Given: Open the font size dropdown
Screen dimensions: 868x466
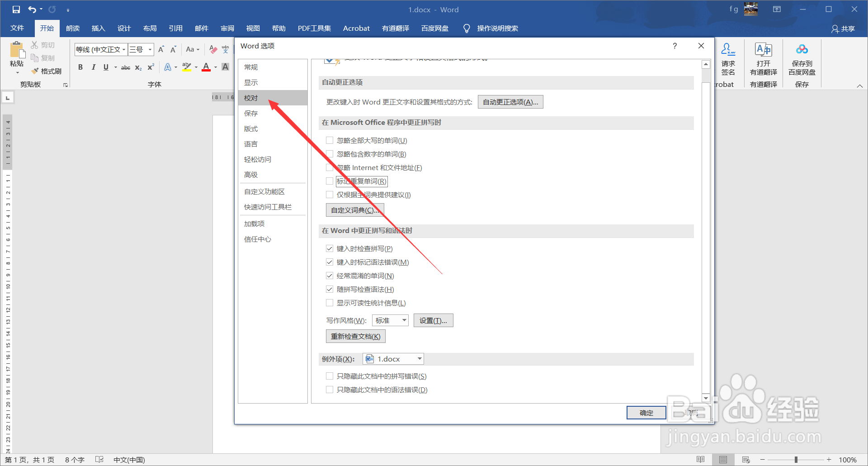Looking at the screenshot, I should coord(150,49).
